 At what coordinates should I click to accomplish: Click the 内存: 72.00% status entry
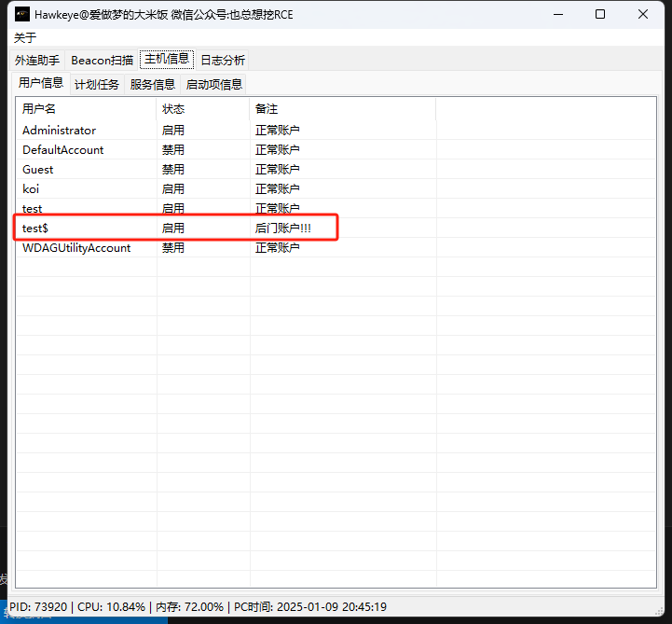click(189, 607)
